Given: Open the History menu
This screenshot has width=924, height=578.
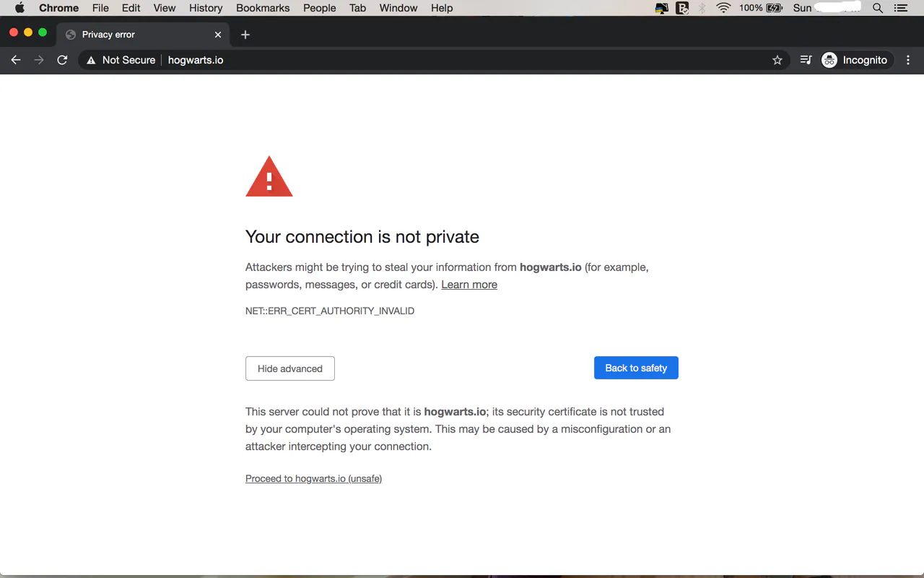Looking at the screenshot, I should pyautogui.click(x=206, y=8).
